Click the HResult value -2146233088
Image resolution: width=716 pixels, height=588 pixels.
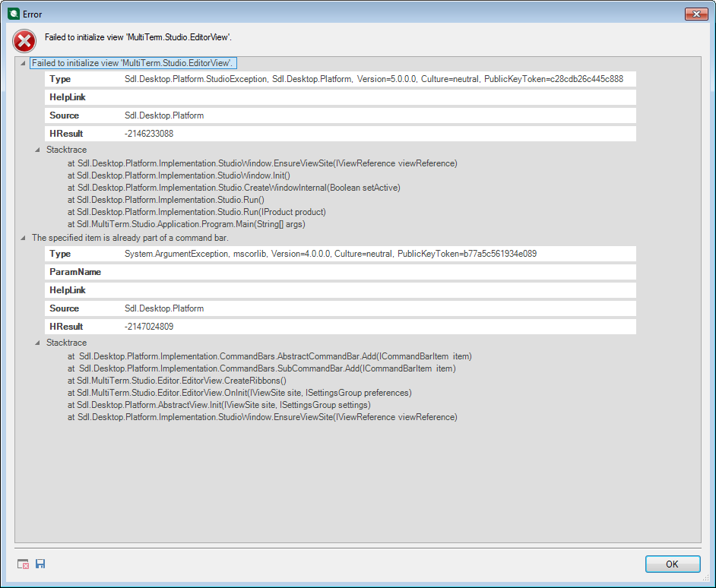point(149,134)
